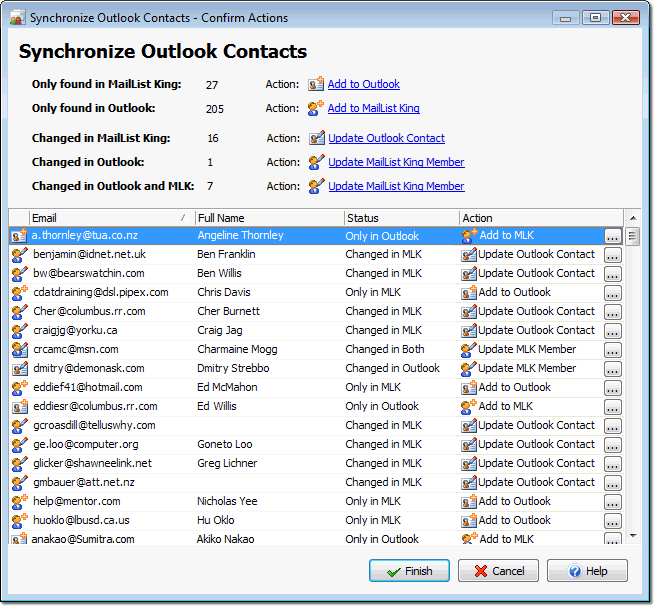Viewport: 654px width, 606px height.
Task: Open action options for benjamin@idnet.net.uk row
Action: point(612,255)
